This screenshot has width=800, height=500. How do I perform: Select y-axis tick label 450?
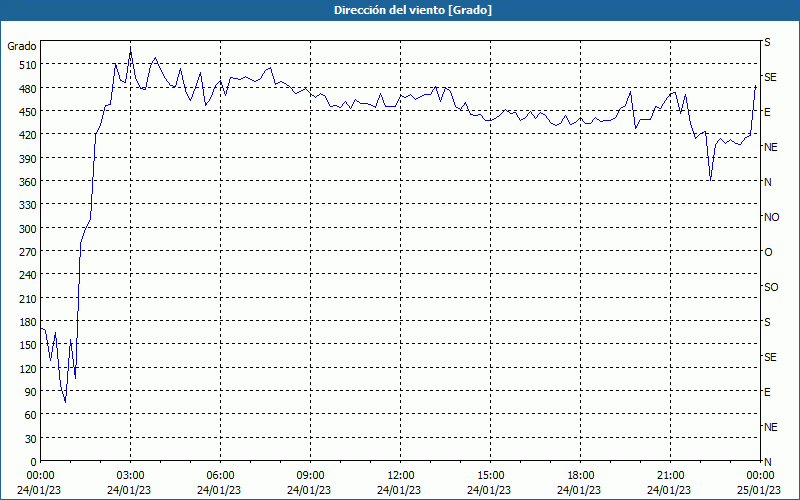coord(28,112)
